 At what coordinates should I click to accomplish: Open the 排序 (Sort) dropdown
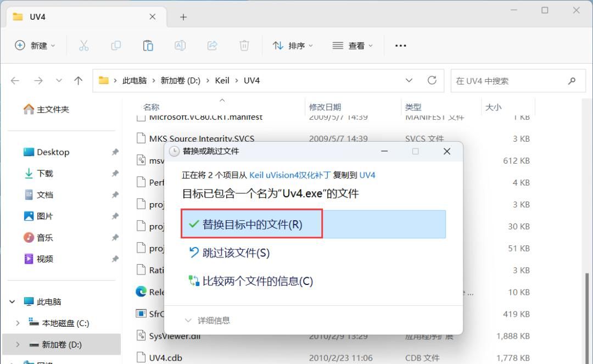(x=293, y=46)
